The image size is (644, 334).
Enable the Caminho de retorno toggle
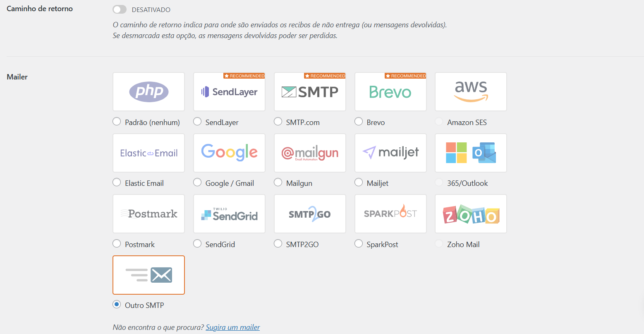pos(120,10)
